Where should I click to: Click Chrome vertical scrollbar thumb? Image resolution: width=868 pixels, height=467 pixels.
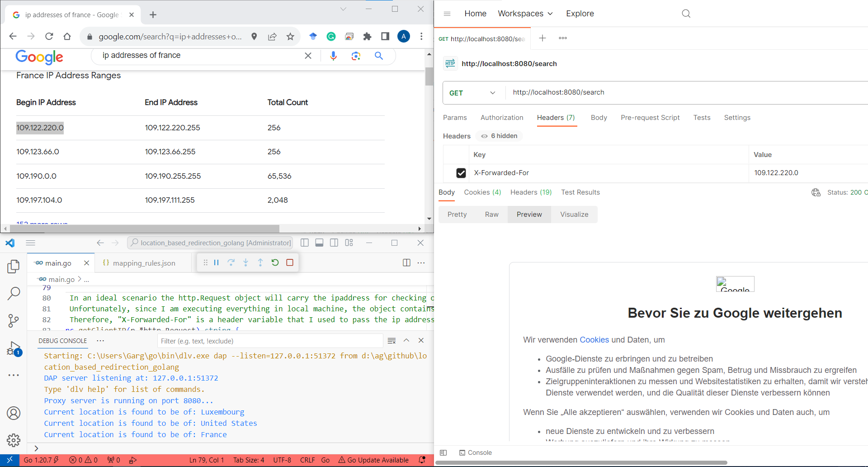pyautogui.click(x=429, y=76)
